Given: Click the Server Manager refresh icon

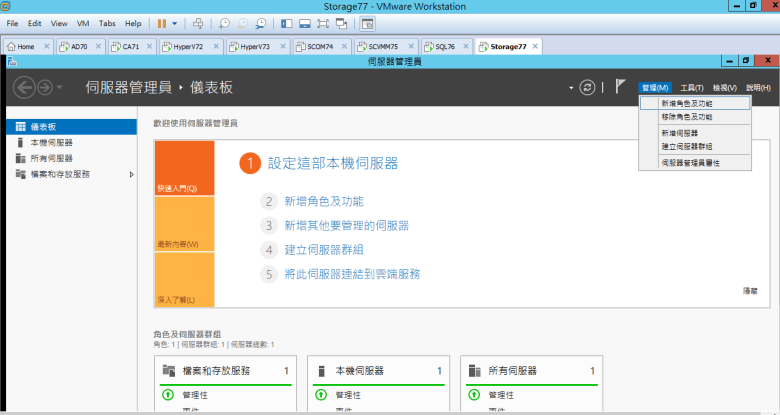Looking at the screenshot, I should tap(587, 87).
